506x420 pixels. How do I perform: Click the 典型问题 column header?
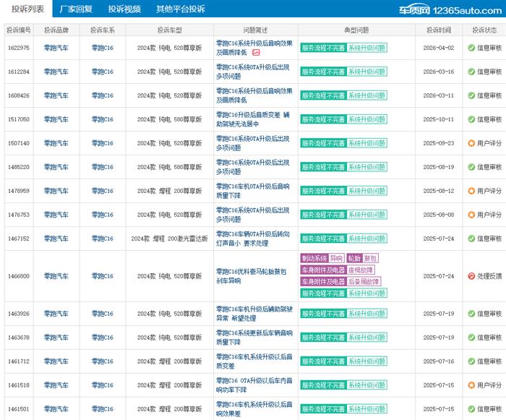click(x=356, y=30)
